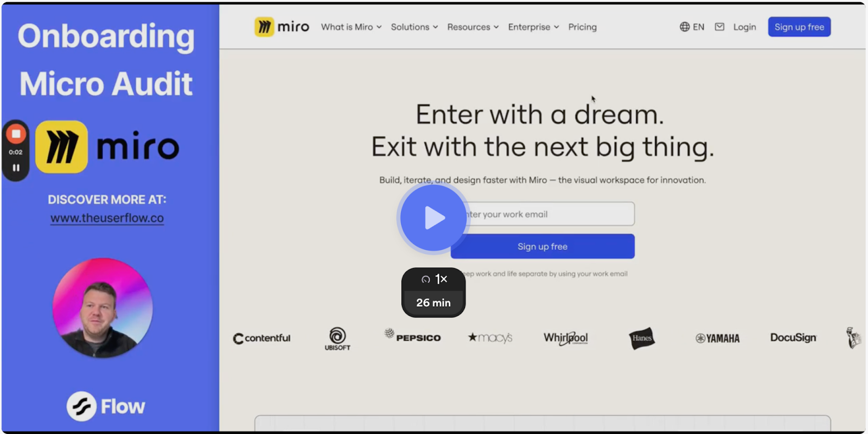Screen dimensions: 868x434
Task: Click the Ubisoft logo
Action: (337, 339)
